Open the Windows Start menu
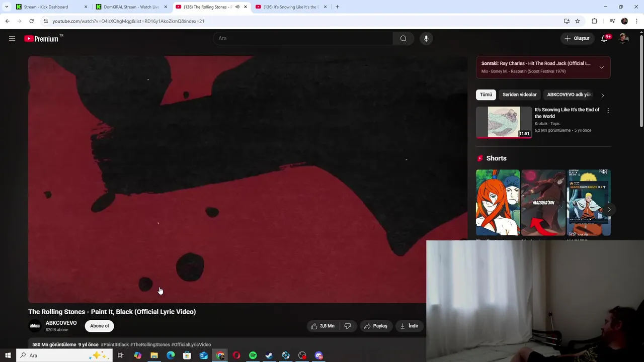 point(8,355)
